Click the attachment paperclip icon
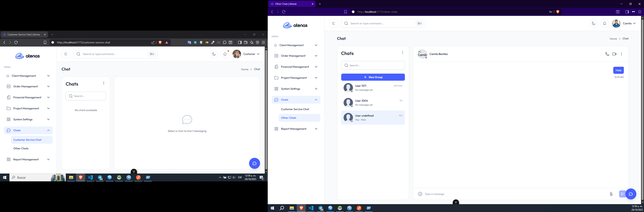 click(x=611, y=194)
